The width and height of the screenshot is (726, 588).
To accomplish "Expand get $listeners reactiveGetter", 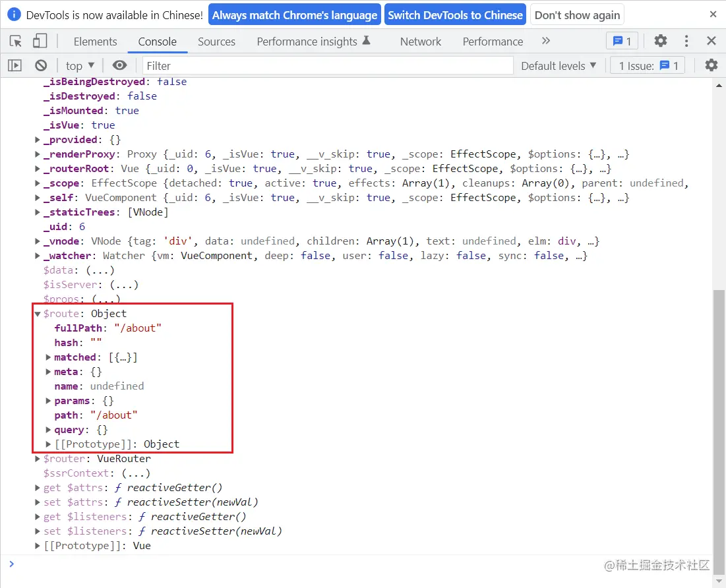I will (x=38, y=517).
